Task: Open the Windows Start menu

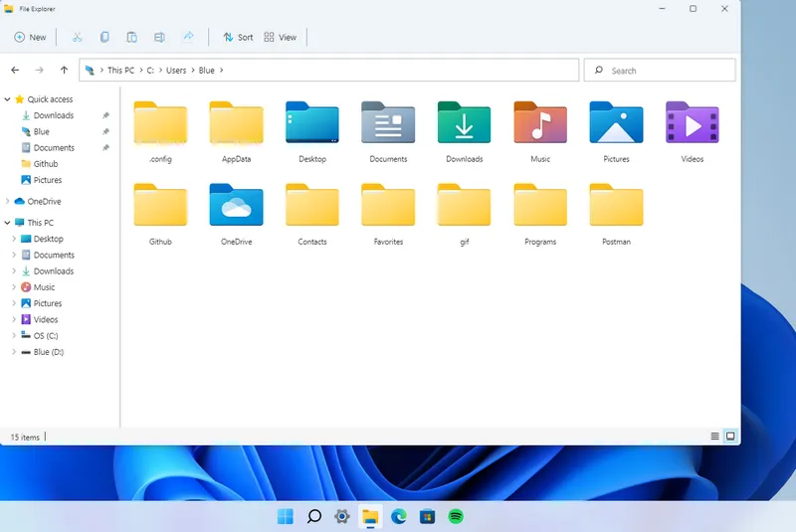Action: (x=286, y=516)
